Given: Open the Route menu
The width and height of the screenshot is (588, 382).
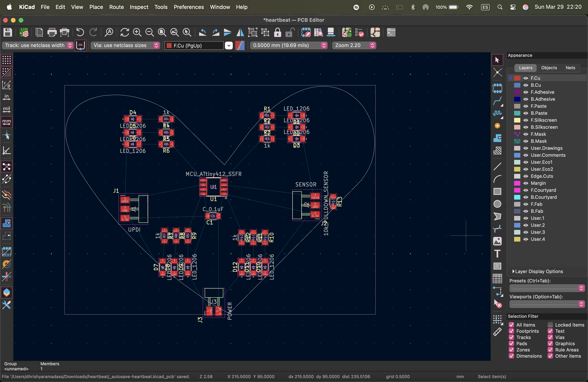Looking at the screenshot, I should (x=116, y=7).
